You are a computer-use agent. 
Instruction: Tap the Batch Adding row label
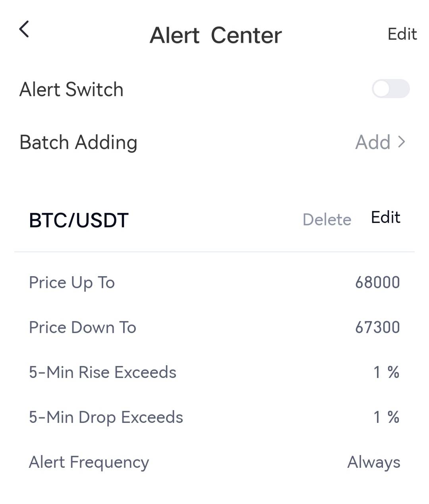pyautogui.click(x=78, y=142)
